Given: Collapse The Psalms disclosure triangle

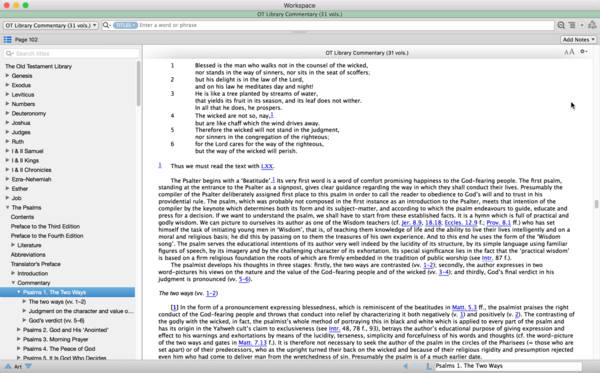Looking at the screenshot, I should (7, 207).
